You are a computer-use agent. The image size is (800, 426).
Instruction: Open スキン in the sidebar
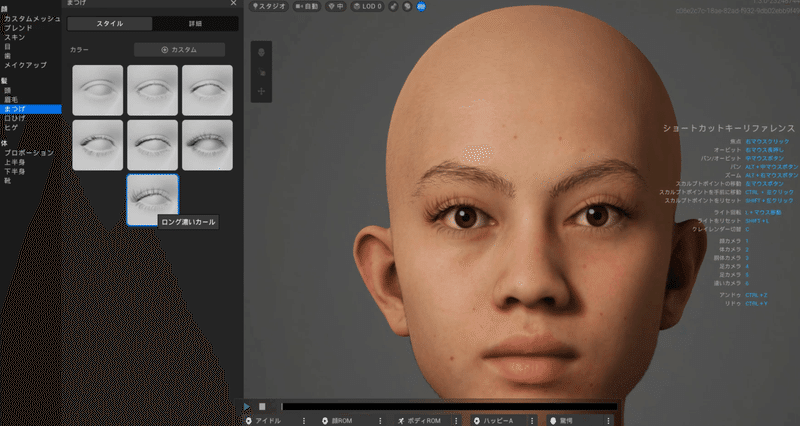pyautogui.click(x=14, y=37)
